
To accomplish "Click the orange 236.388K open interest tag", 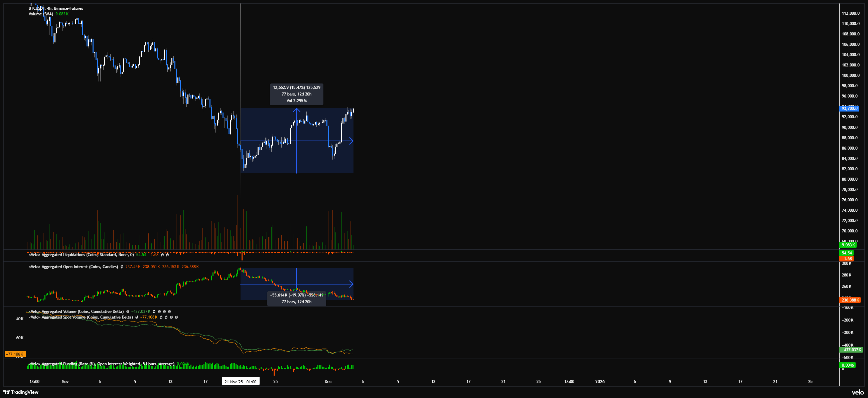I will [x=850, y=300].
